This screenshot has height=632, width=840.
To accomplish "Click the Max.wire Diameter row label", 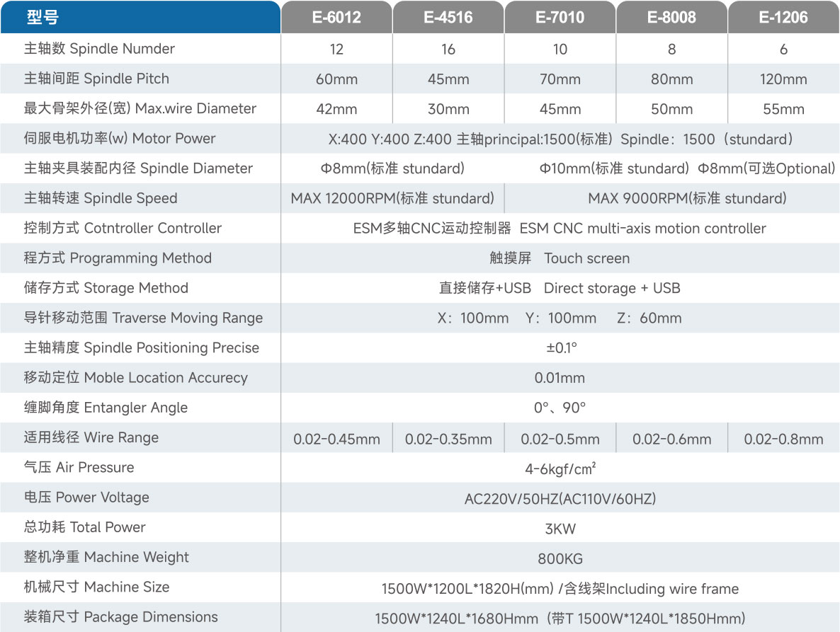I will (140, 108).
